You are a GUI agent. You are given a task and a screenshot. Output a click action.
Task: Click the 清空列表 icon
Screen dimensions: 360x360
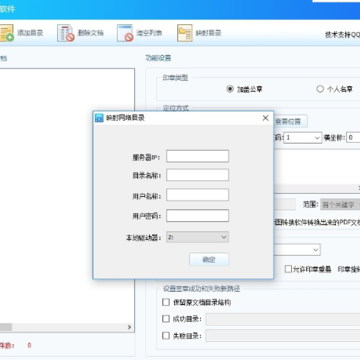click(x=125, y=33)
